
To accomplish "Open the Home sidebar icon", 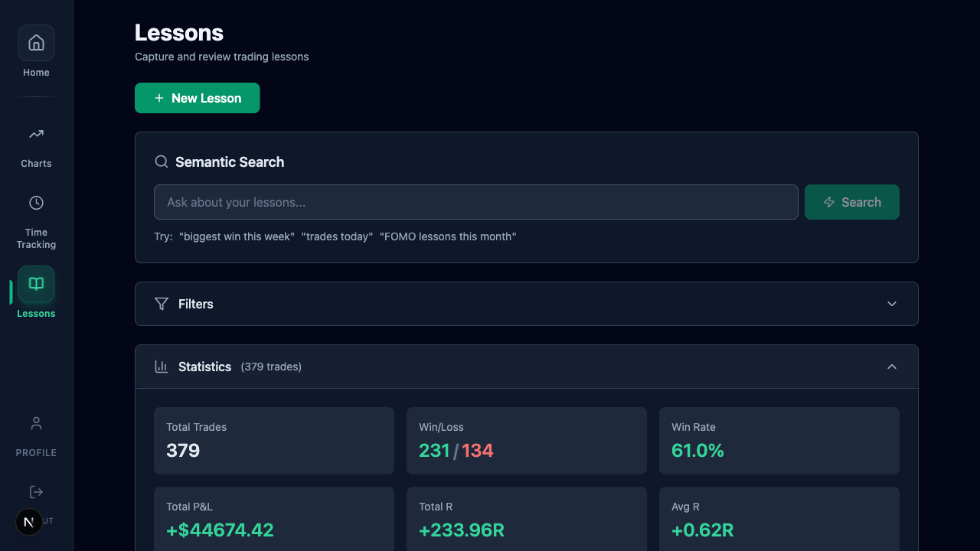I will (36, 43).
